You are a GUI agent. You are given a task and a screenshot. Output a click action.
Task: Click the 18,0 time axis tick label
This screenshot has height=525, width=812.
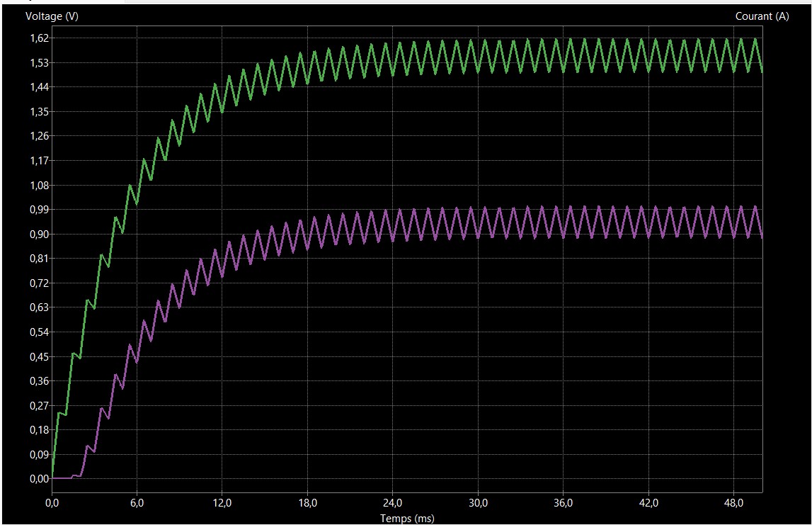[308, 503]
